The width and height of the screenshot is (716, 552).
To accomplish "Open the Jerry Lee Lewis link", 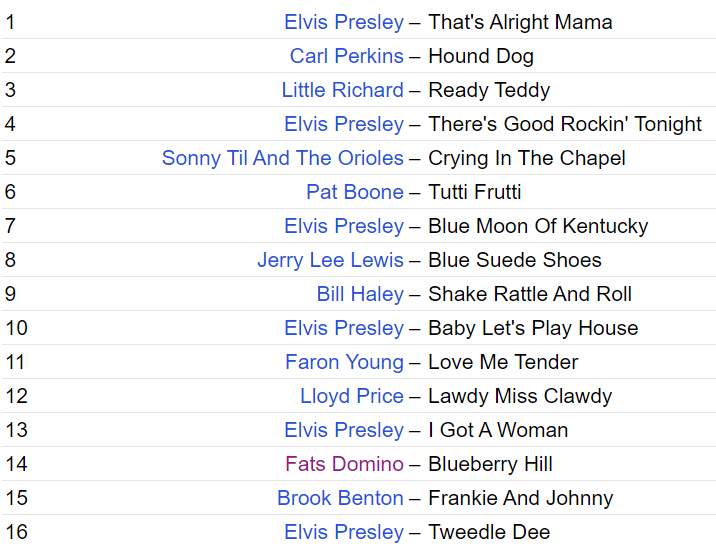I will [330, 260].
